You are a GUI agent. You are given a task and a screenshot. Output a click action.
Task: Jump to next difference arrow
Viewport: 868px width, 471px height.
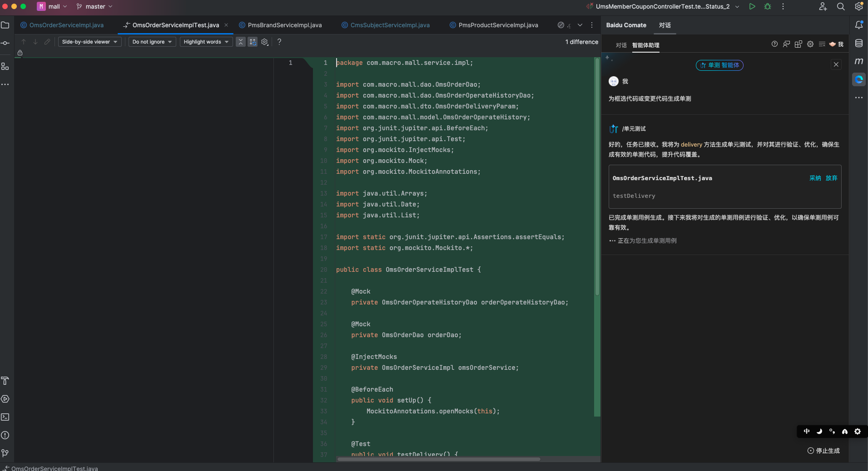(x=35, y=42)
